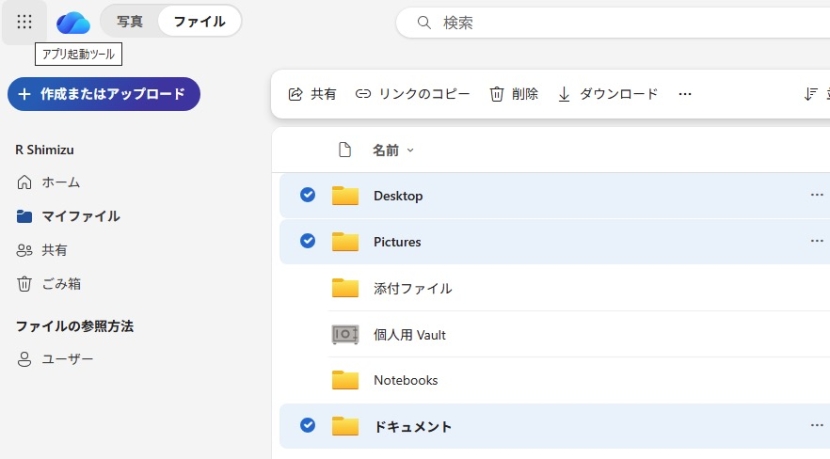Screen dimensions: 830x459
Task: Click the R Shimizu account name
Action: (44, 150)
